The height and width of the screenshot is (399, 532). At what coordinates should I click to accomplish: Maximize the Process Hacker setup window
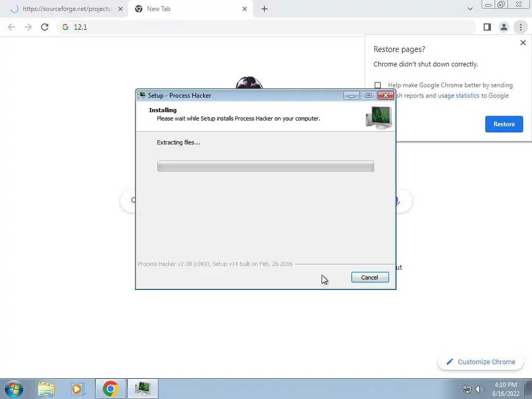(368, 96)
